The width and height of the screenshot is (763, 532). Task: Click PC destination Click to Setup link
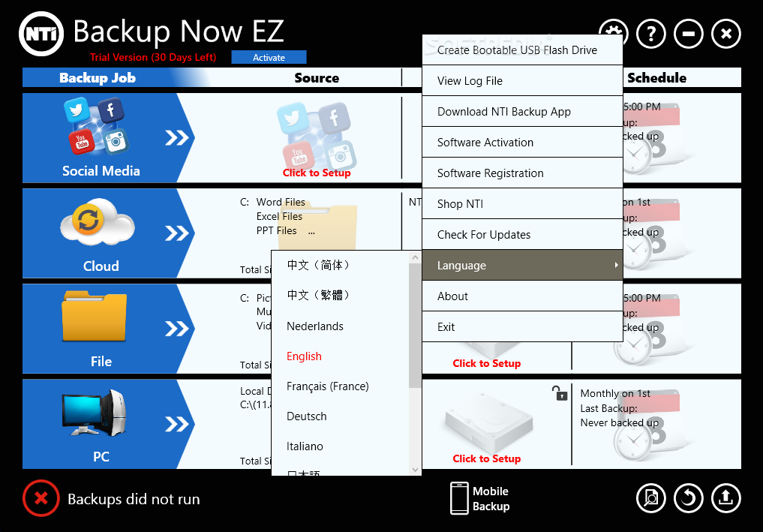click(x=487, y=458)
